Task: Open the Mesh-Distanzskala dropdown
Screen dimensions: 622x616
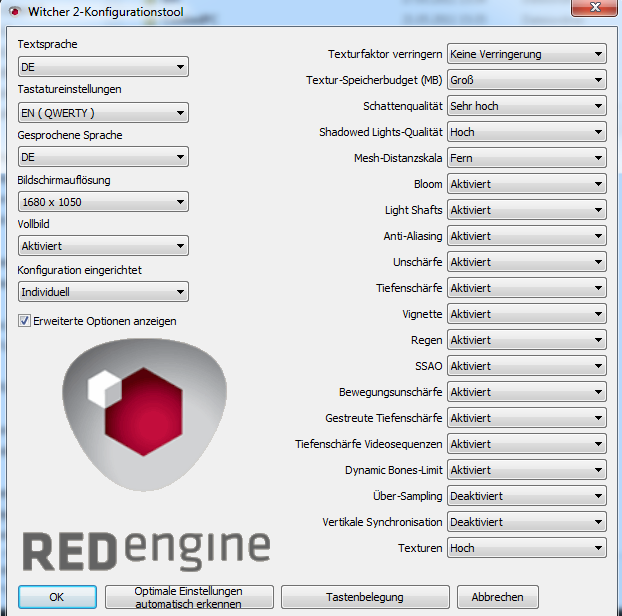Action: click(527, 158)
